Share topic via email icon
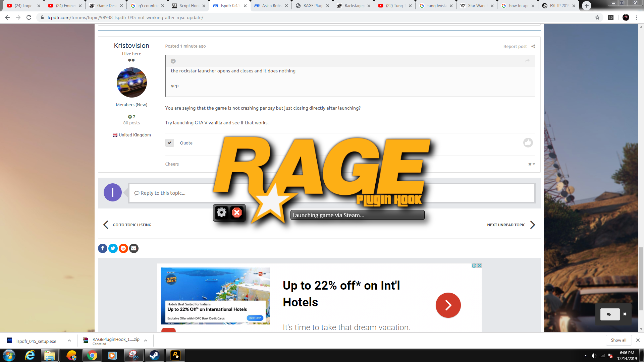644x362 pixels. (x=134, y=248)
